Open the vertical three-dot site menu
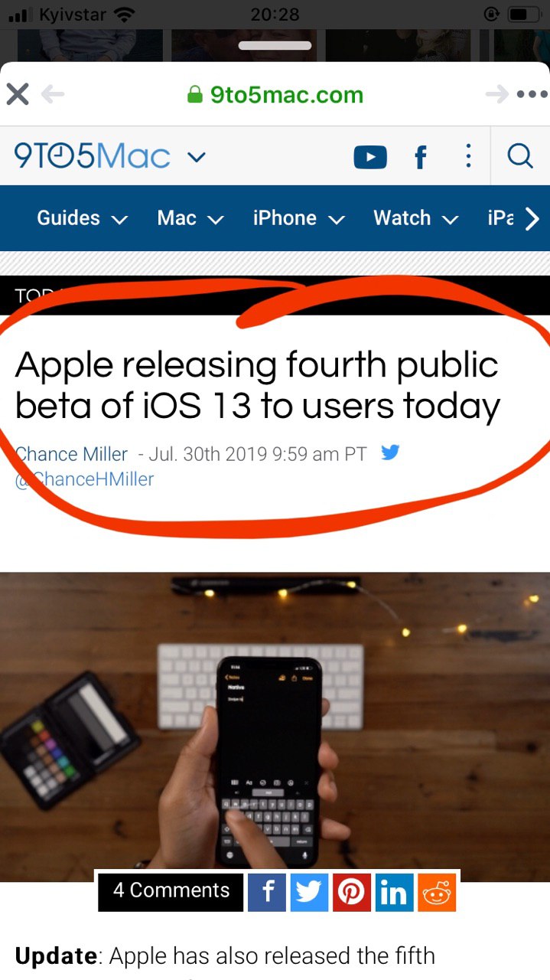The width and height of the screenshot is (550, 980). coord(468,157)
